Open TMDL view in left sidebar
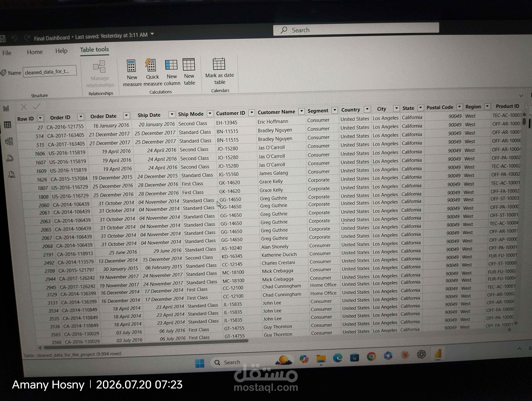Image resolution: width=532 pixels, height=401 pixels. tap(12, 175)
